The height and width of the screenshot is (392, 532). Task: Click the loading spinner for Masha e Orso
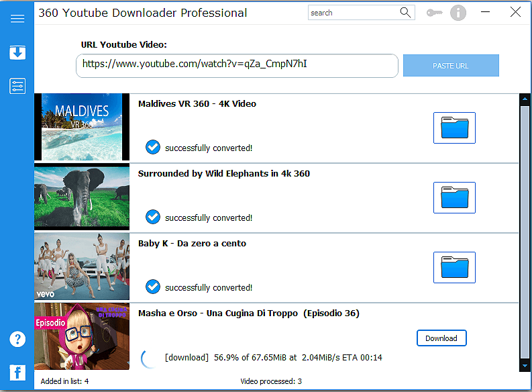[x=149, y=359]
